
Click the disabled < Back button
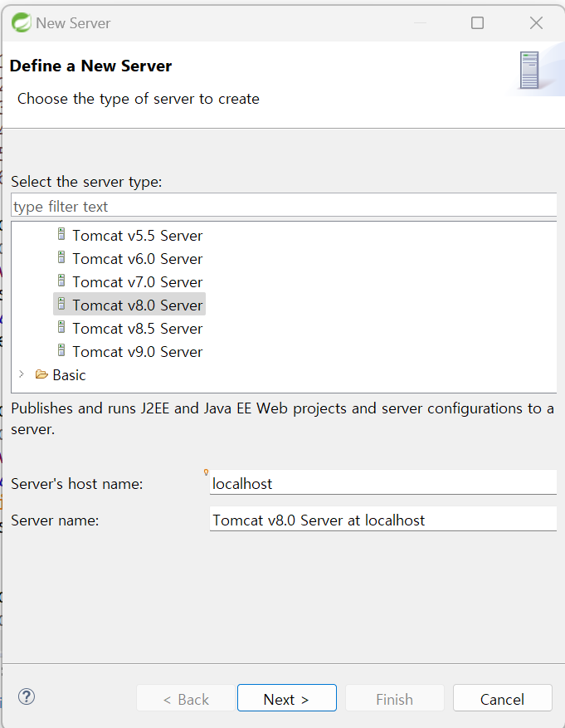[x=186, y=698]
